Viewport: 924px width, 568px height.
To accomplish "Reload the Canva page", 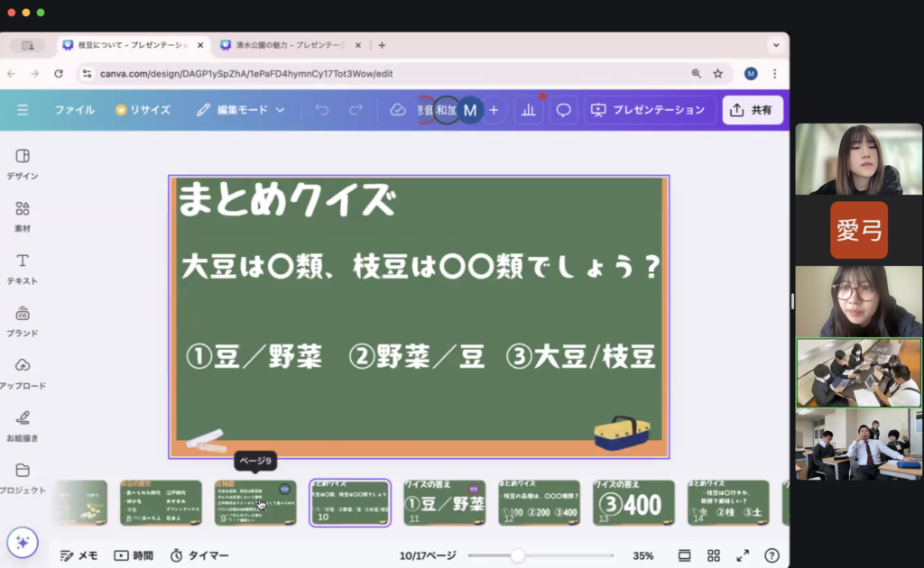I will click(59, 74).
